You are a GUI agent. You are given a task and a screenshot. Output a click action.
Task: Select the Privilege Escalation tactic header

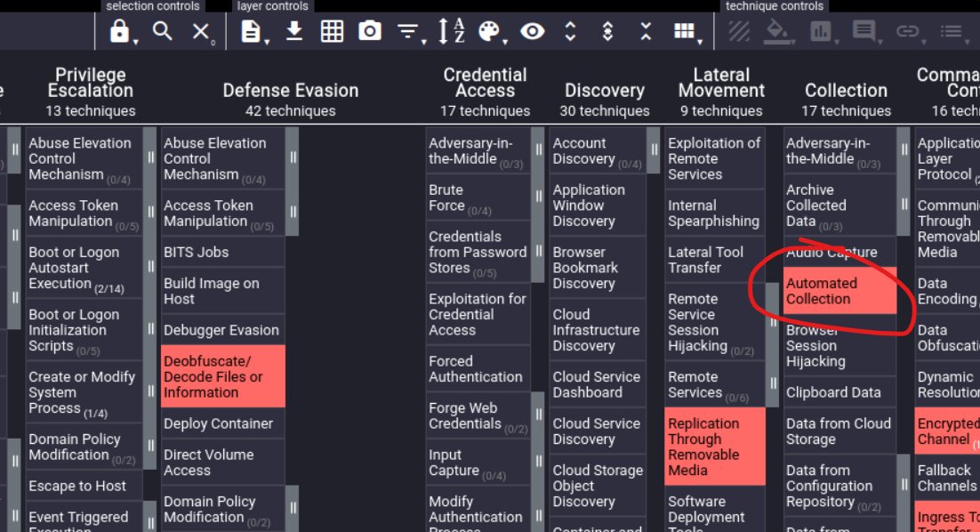91,83
